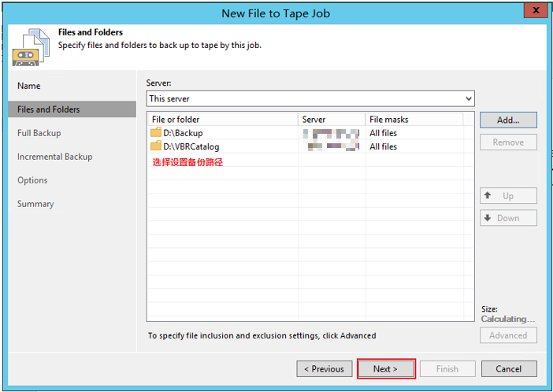Click the down arrow icon on the Down button
This screenshot has height=392, width=553.
coord(488,218)
